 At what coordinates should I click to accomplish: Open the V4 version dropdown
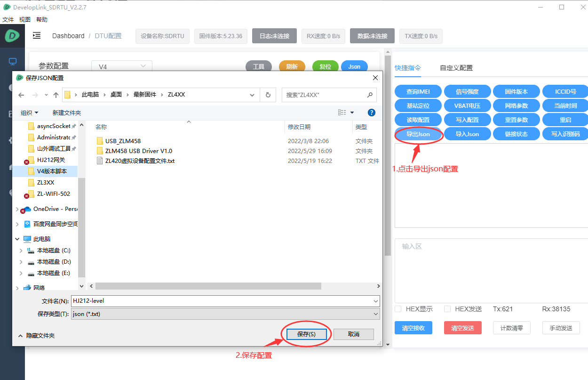(122, 67)
